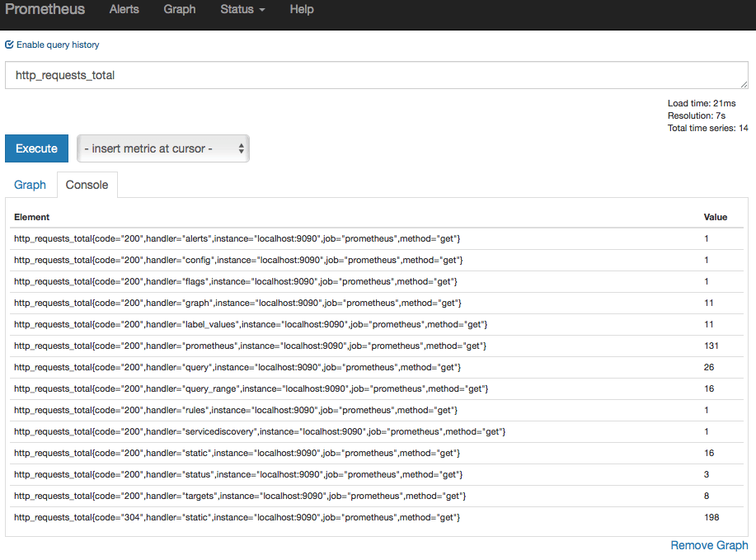Image resolution: width=756 pixels, height=560 pixels.
Task: Run the query with Execute button
Action: pos(36,148)
